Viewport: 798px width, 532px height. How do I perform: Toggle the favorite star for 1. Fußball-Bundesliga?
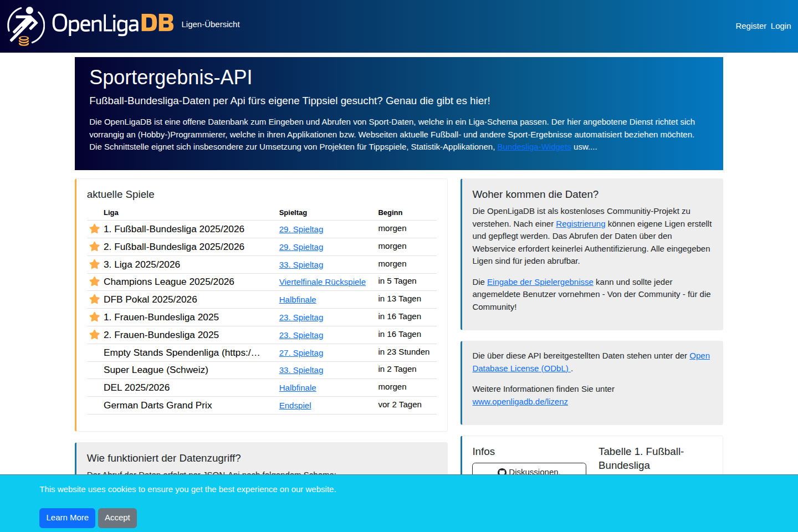[94, 229]
